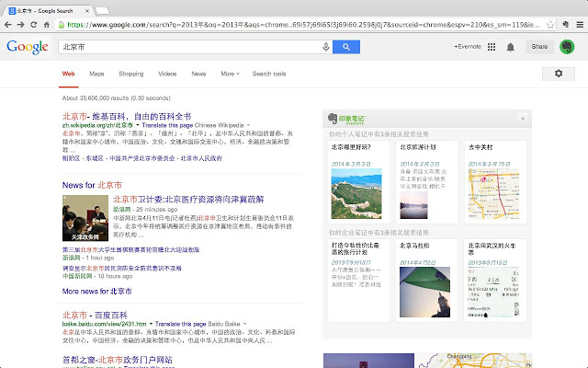Click the Google logo

[x=28, y=47]
